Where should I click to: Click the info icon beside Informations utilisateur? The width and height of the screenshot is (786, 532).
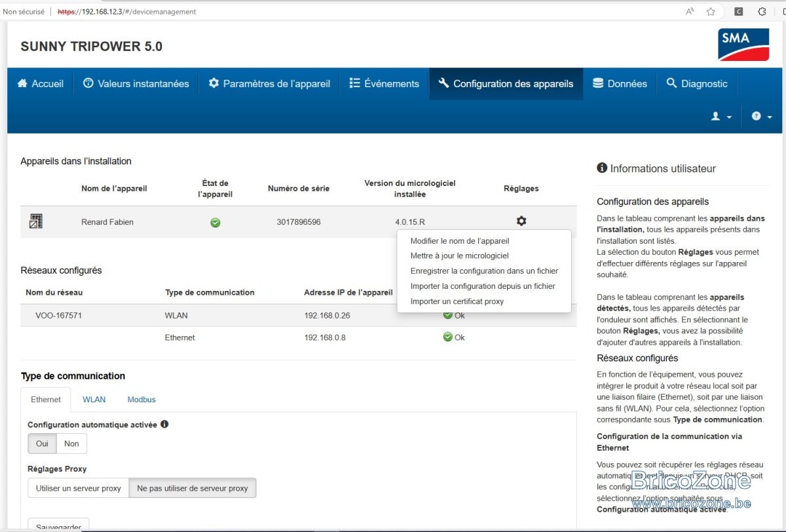pos(602,168)
